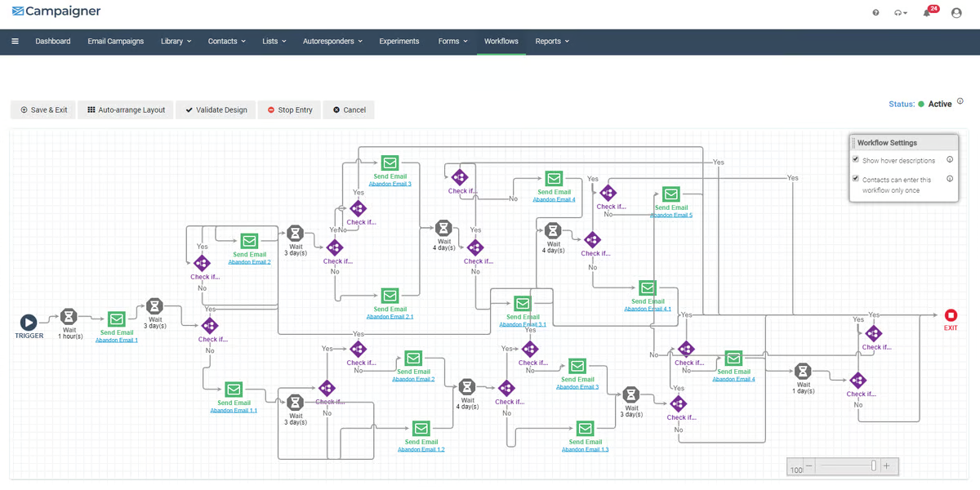Screen dimensions: 980x490
Task: Open the Abandon Email 1.3 link
Action: click(x=584, y=449)
